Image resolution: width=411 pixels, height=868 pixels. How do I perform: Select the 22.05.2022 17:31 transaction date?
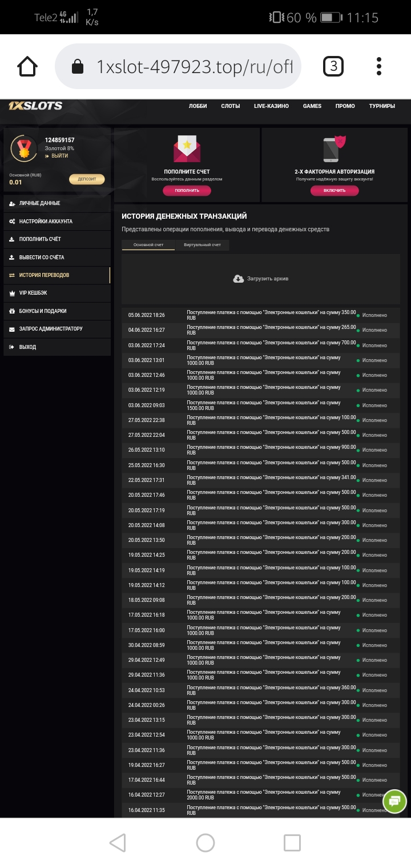click(147, 480)
